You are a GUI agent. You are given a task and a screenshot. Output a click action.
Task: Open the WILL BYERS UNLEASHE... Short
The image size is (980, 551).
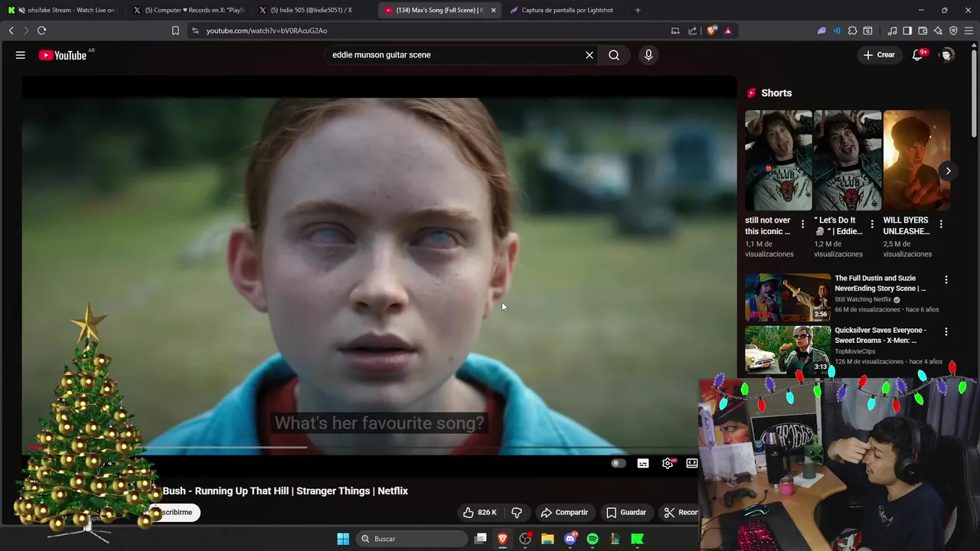coord(916,160)
